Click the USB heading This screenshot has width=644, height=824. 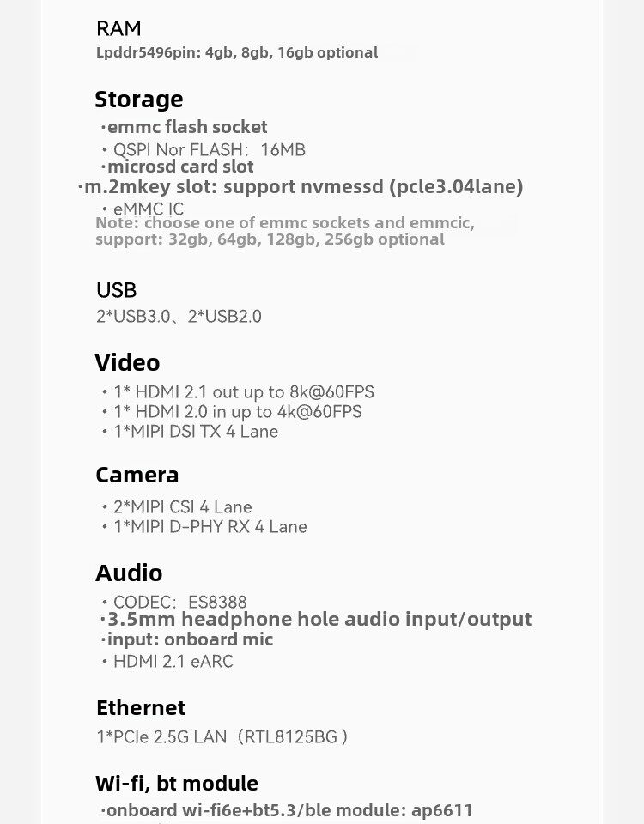click(x=117, y=290)
